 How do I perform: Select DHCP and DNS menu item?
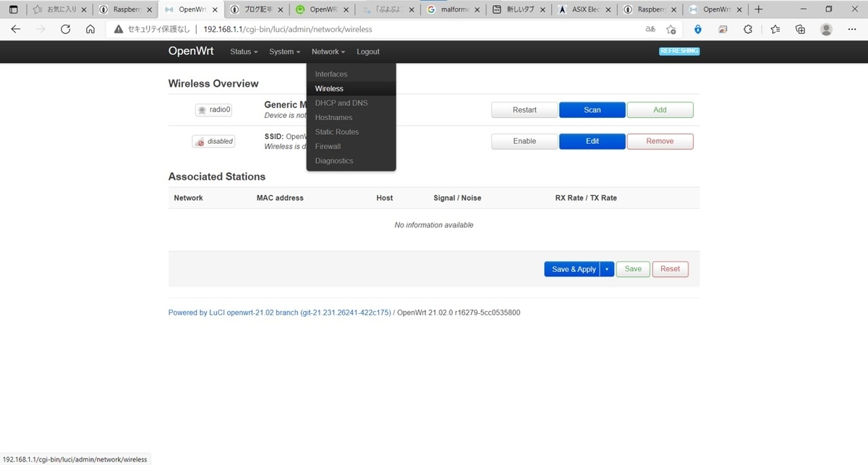(x=351, y=103)
